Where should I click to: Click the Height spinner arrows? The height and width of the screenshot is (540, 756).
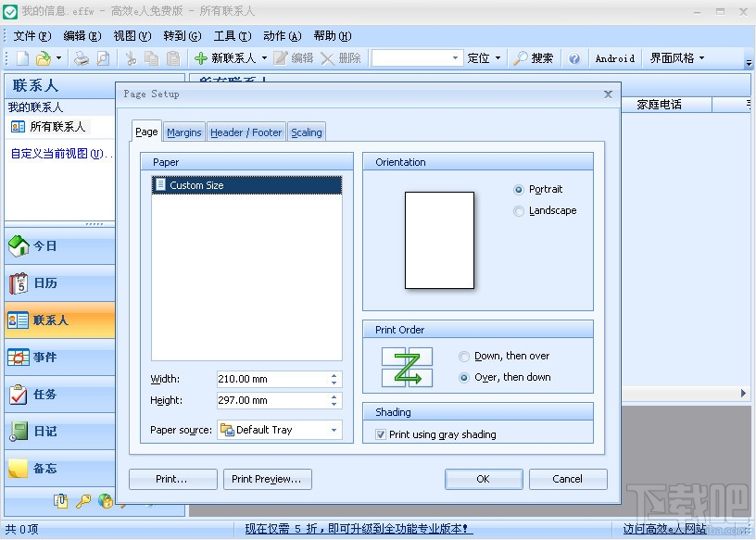click(x=334, y=400)
